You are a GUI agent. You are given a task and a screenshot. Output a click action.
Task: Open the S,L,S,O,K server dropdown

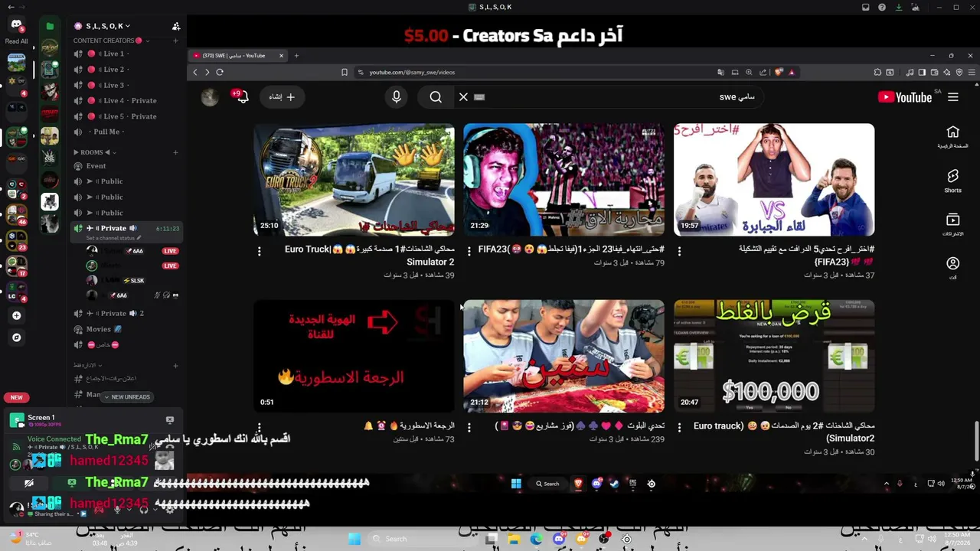click(107, 26)
